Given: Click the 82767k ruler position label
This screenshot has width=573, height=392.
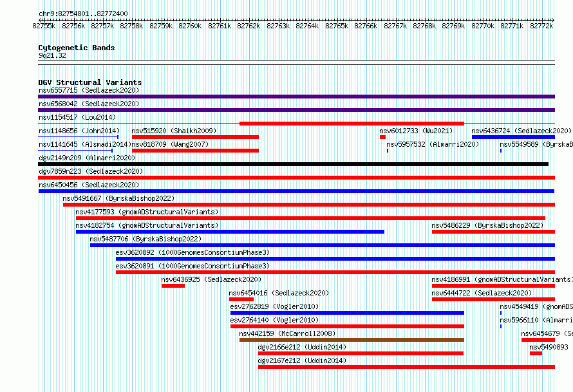Looking at the screenshot, I should pyautogui.click(x=395, y=26).
